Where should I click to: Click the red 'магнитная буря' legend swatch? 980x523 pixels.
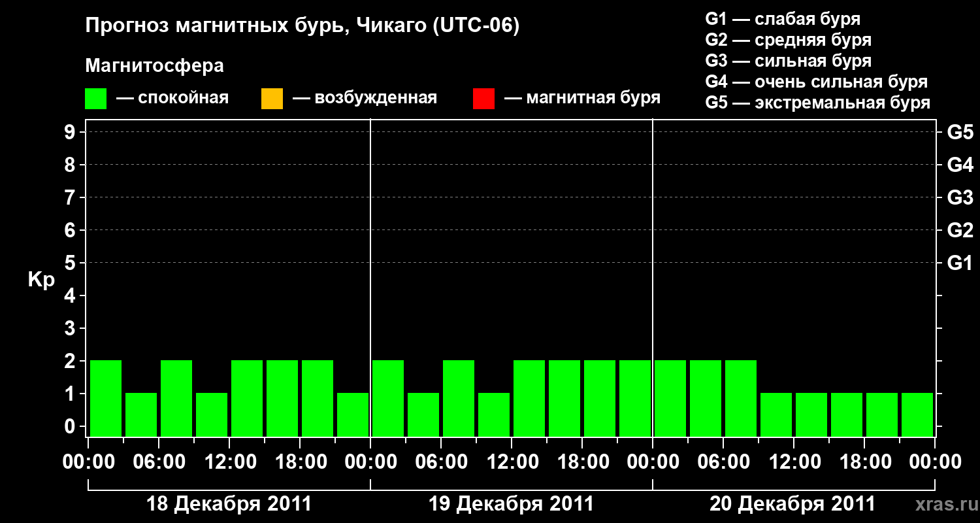(x=483, y=99)
